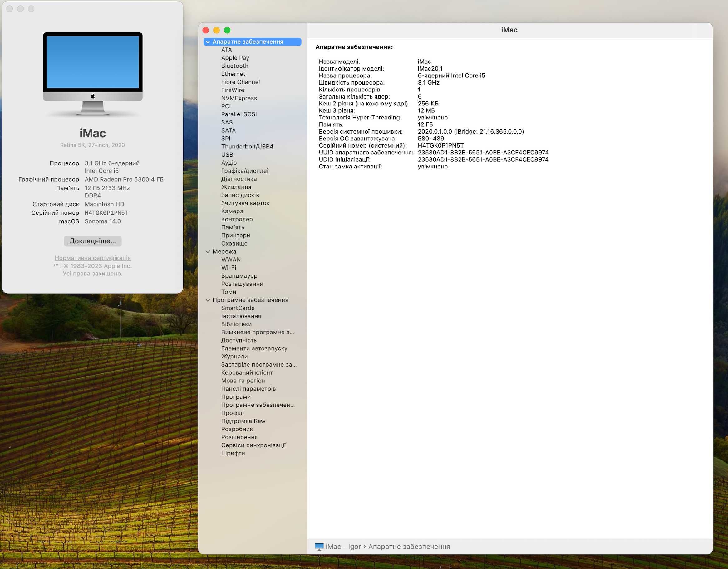The width and height of the screenshot is (728, 569).
Task: Select Панелі параметрів in the sidebar
Action: click(248, 389)
